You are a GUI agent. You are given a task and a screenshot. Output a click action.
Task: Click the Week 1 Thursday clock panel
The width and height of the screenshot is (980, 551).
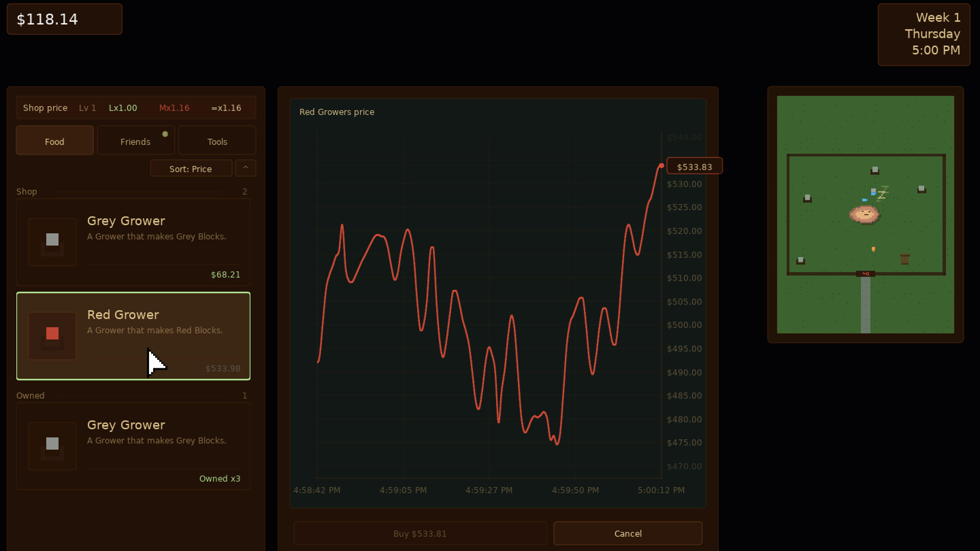pyautogui.click(x=924, y=34)
